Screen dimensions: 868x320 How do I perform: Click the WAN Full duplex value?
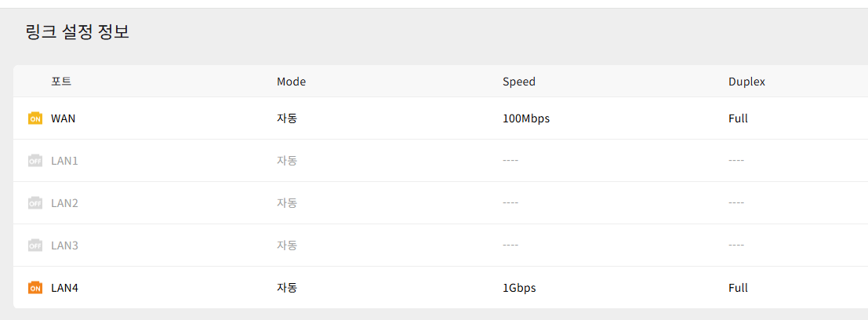pyautogui.click(x=738, y=118)
